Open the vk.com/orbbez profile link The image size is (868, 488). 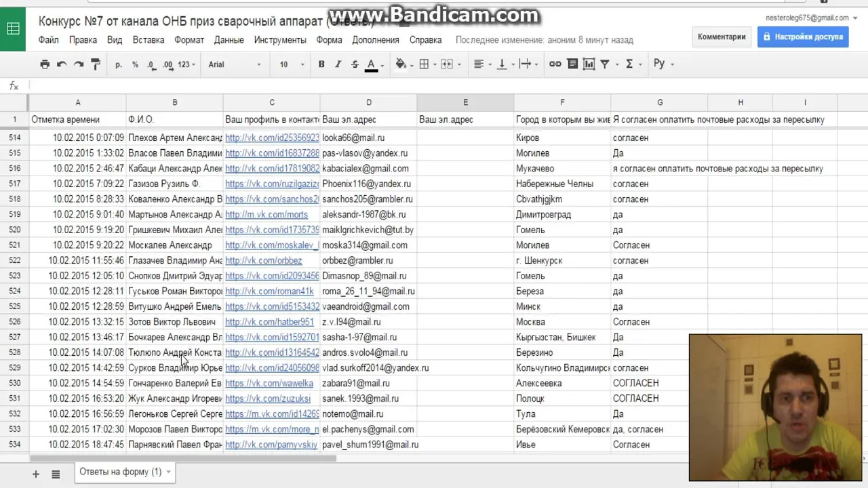pos(264,260)
